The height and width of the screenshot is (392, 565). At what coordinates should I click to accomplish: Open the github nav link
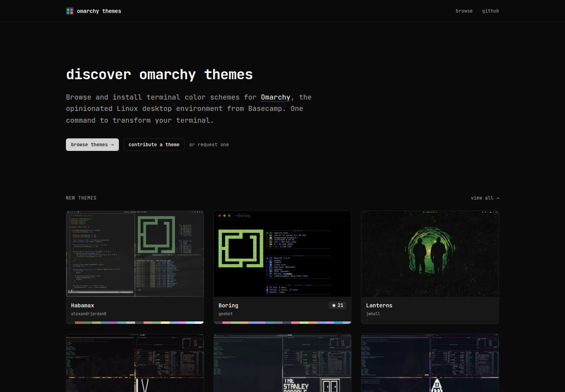click(490, 11)
